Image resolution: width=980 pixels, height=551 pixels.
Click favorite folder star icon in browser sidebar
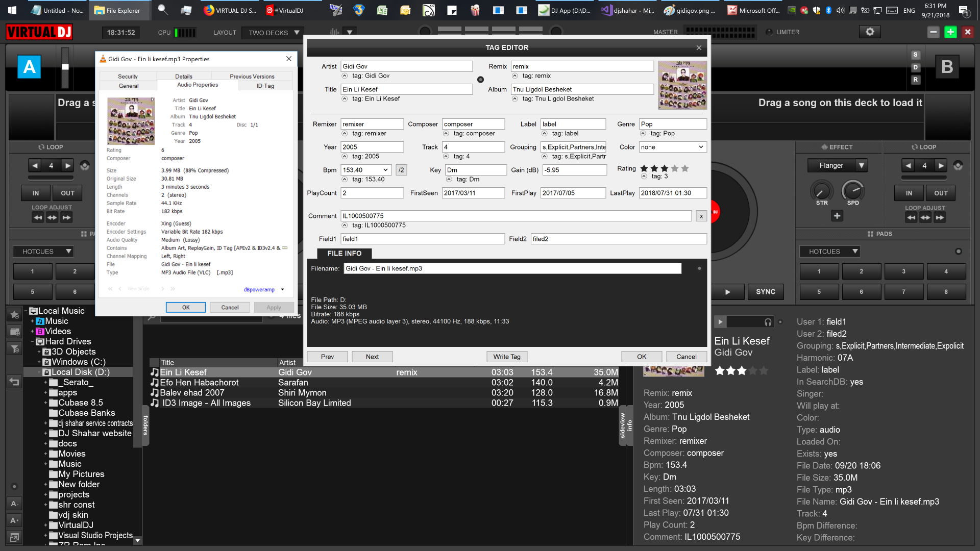click(x=15, y=315)
